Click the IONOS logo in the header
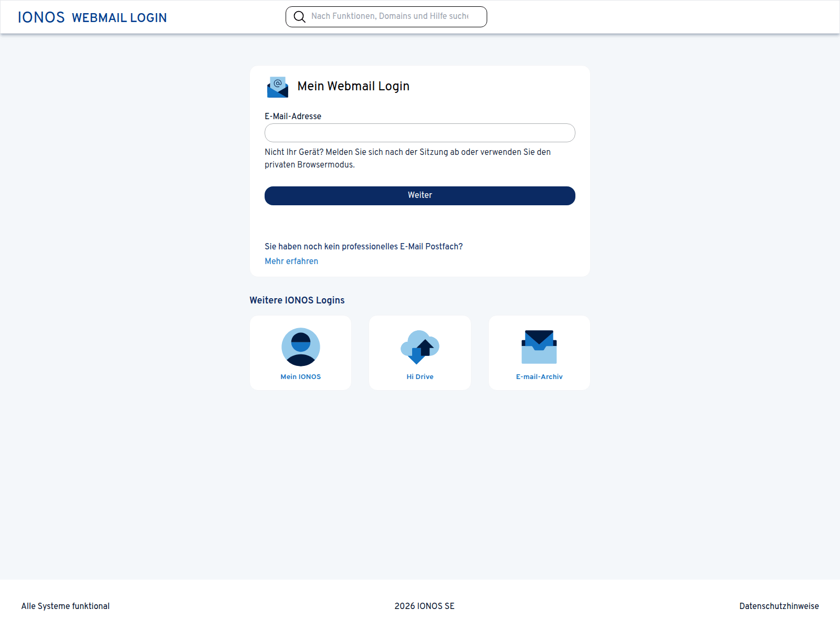Screen dimensions: 840x630 (41, 17)
